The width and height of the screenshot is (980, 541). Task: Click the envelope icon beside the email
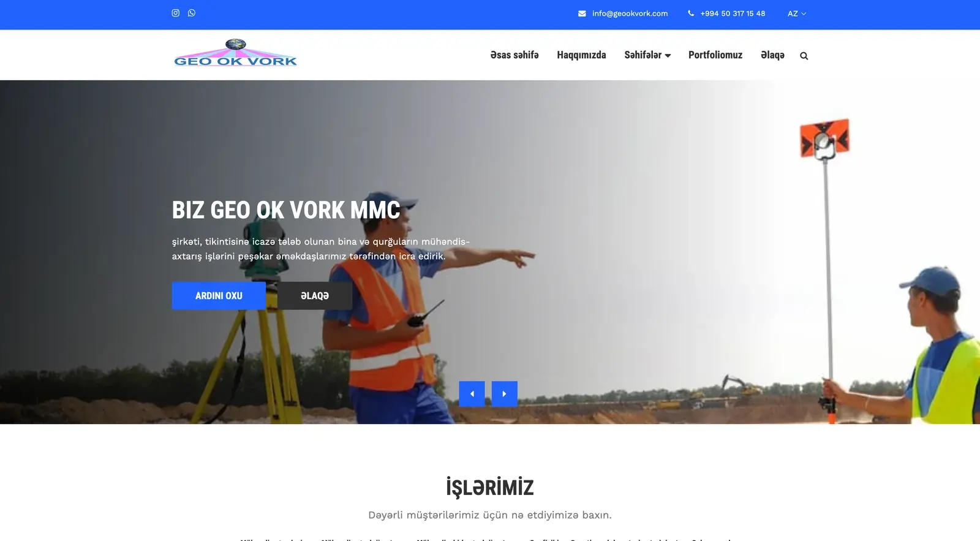tap(582, 13)
